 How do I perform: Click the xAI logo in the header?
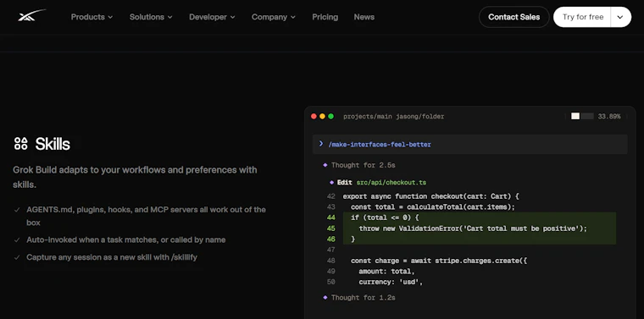tap(31, 16)
